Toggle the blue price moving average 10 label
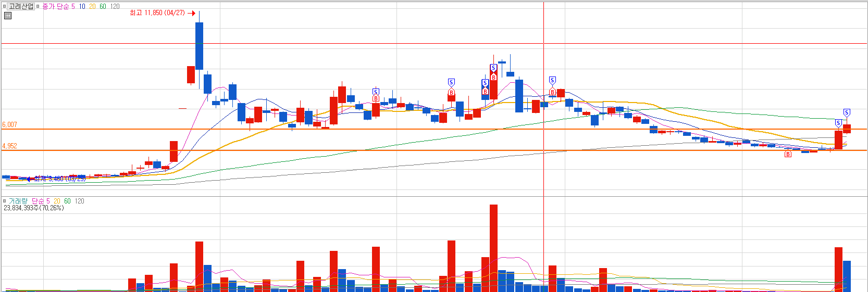Image resolution: width=868 pixels, height=292 pixels. click(x=82, y=6)
